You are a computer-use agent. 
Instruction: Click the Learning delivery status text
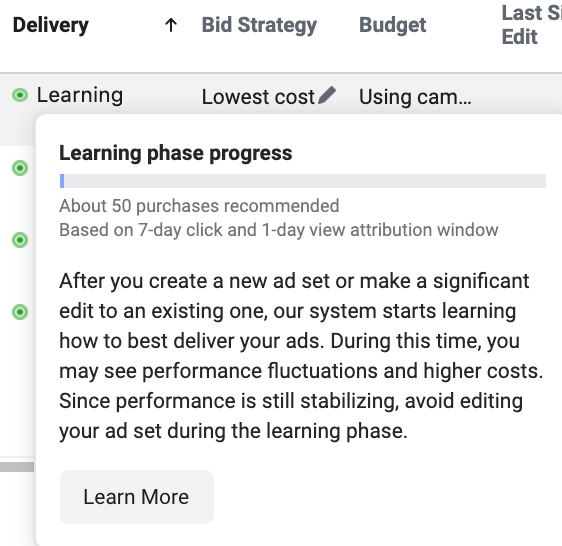coord(80,95)
